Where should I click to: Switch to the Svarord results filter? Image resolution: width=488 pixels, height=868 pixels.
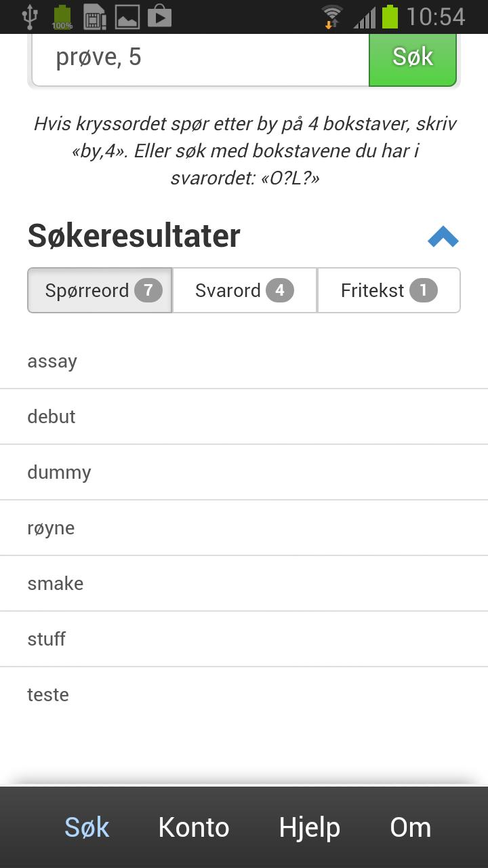[x=244, y=290]
